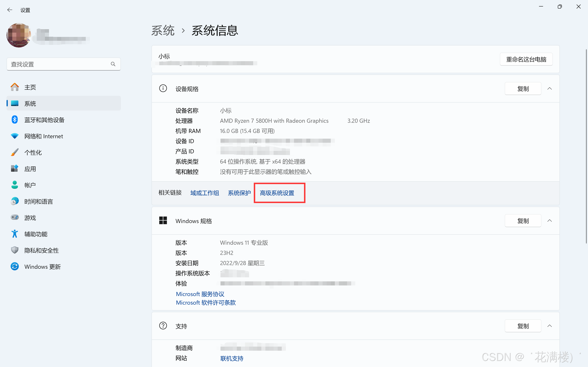588x367 pixels.
Task: Collapse the Windows 规格 section chevron
Action: 549,221
